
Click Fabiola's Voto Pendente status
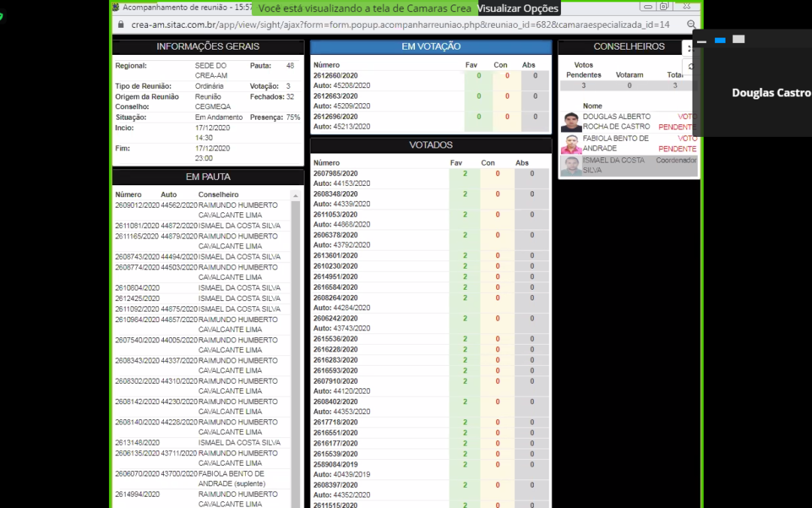click(x=677, y=144)
